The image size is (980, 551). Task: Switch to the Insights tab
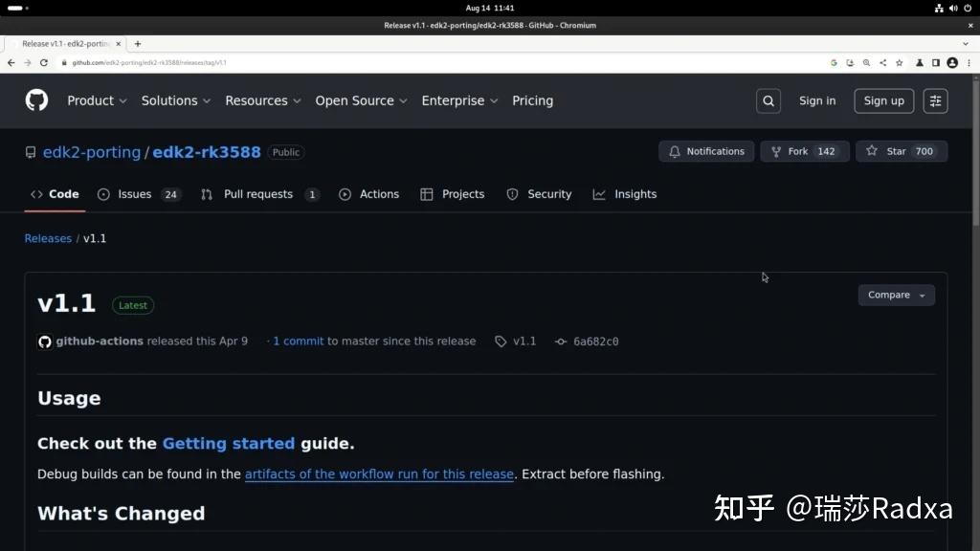coord(624,194)
